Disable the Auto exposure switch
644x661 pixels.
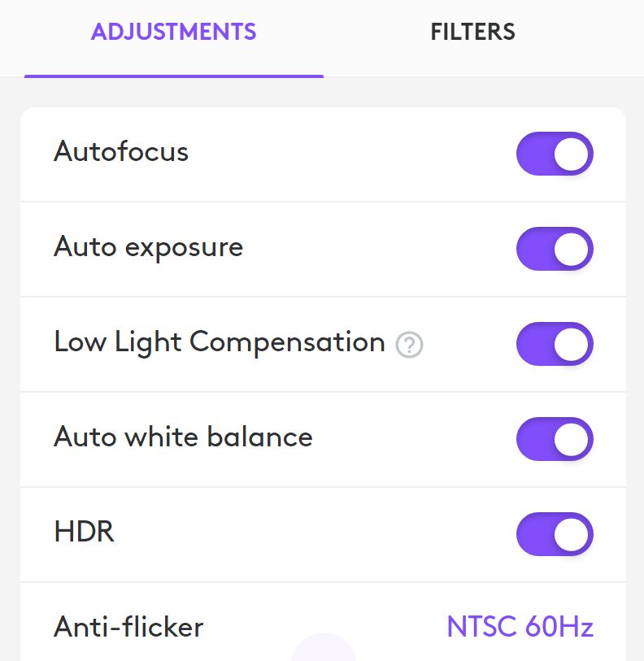click(555, 249)
